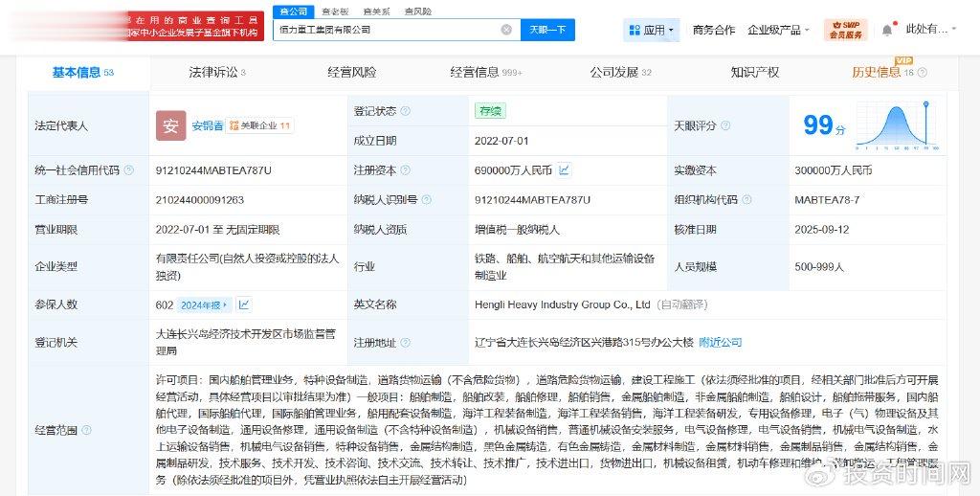Select the 查老板 search tab

[x=334, y=11]
